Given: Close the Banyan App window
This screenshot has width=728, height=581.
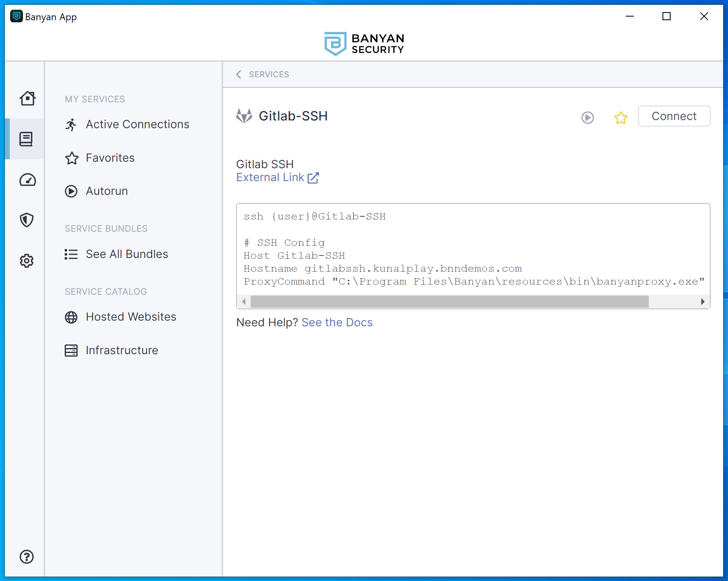Looking at the screenshot, I should coord(704,16).
